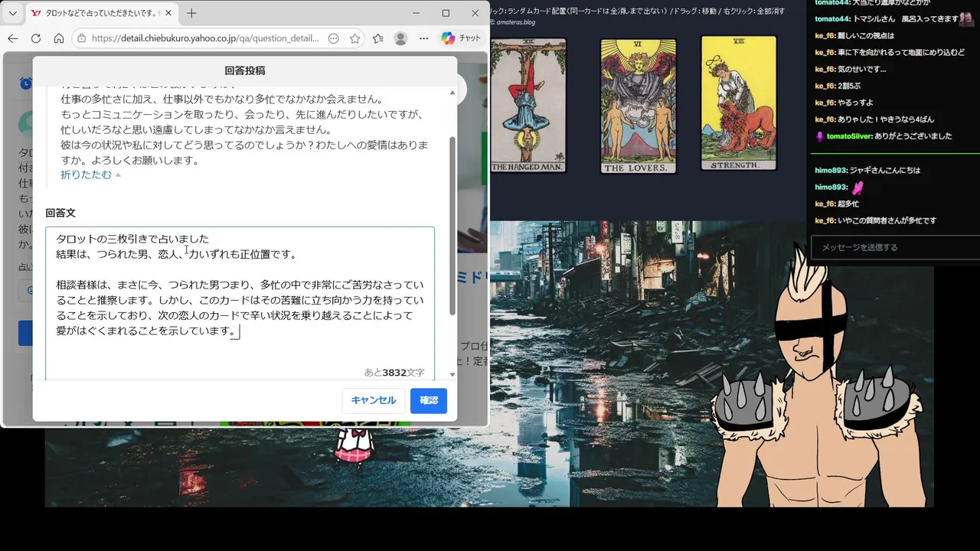Click the あと3832文字 character counter
Viewport: 980px width, 551px height.
(394, 373)
